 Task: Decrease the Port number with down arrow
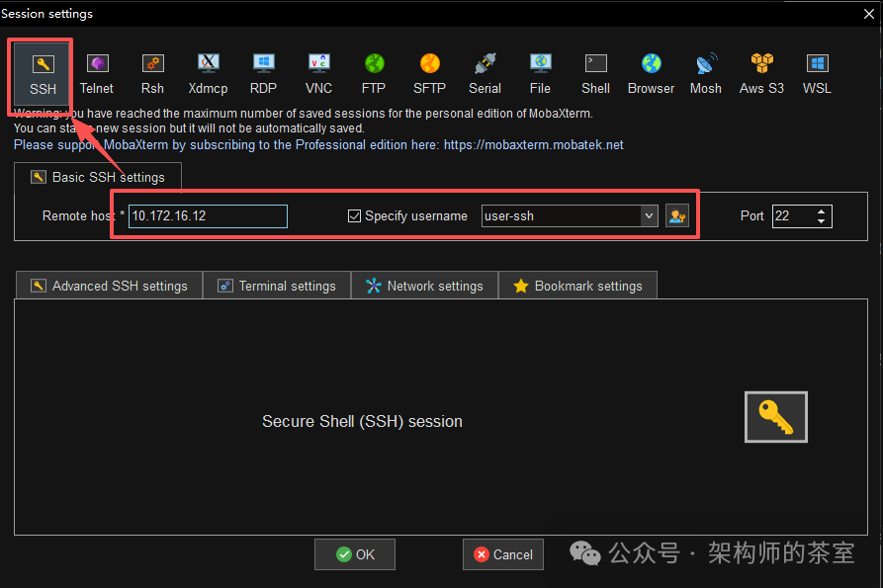pos(821,221)
